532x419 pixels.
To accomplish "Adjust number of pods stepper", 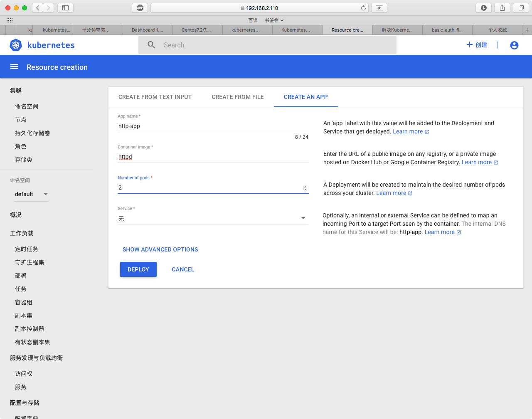I will 305,188.
